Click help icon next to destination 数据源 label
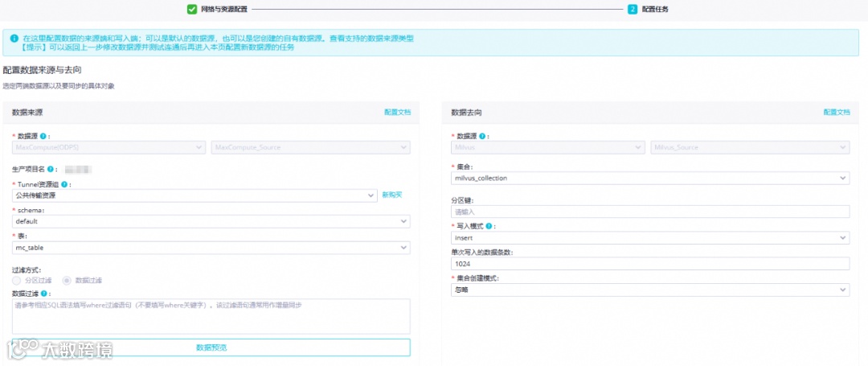The height and width of the screenshot is (366, 868). tap(481, 136)
